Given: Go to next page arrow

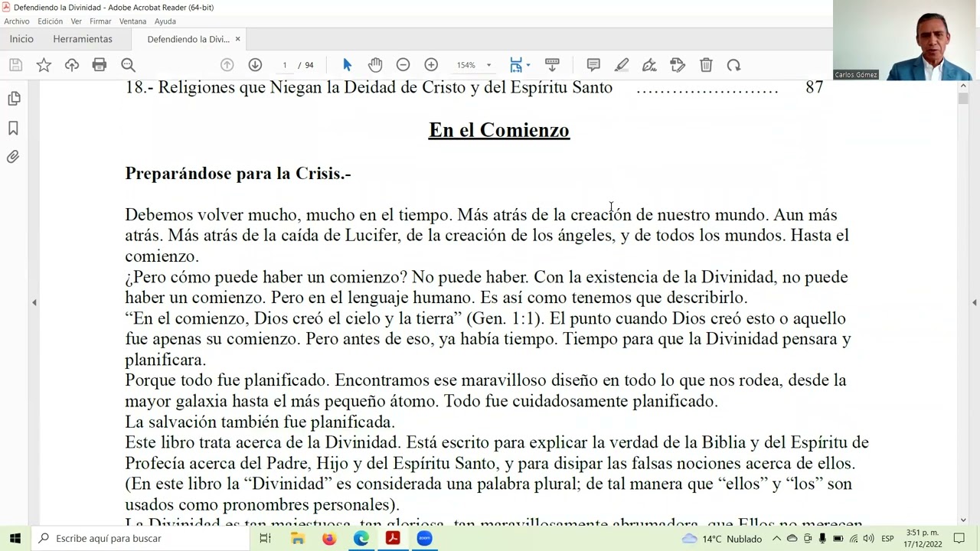Looking at the screenshot, I should [x=255, y=65].
